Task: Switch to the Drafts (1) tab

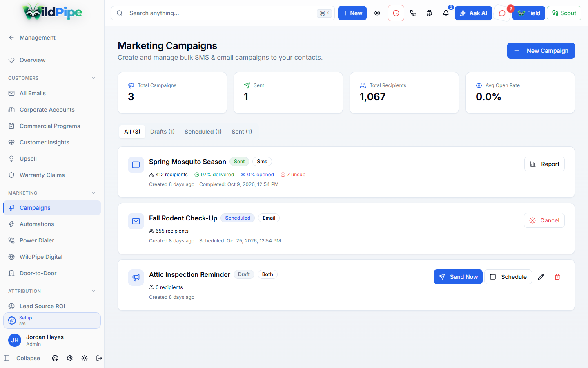Action: click(x=163, y=132)
